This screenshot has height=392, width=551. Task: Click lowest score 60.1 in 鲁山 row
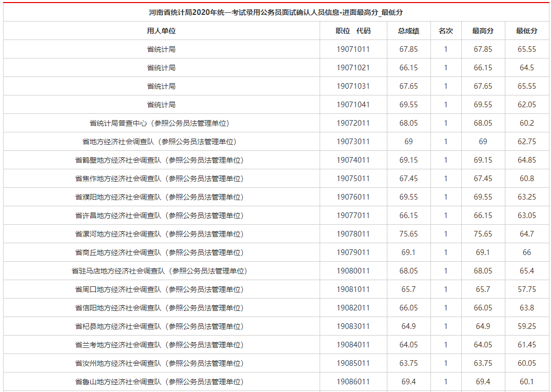[527, 382]
